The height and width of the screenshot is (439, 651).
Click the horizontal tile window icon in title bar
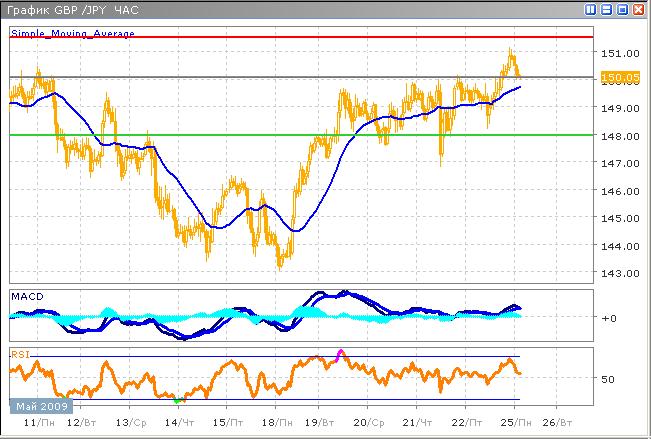pos(607,9)
